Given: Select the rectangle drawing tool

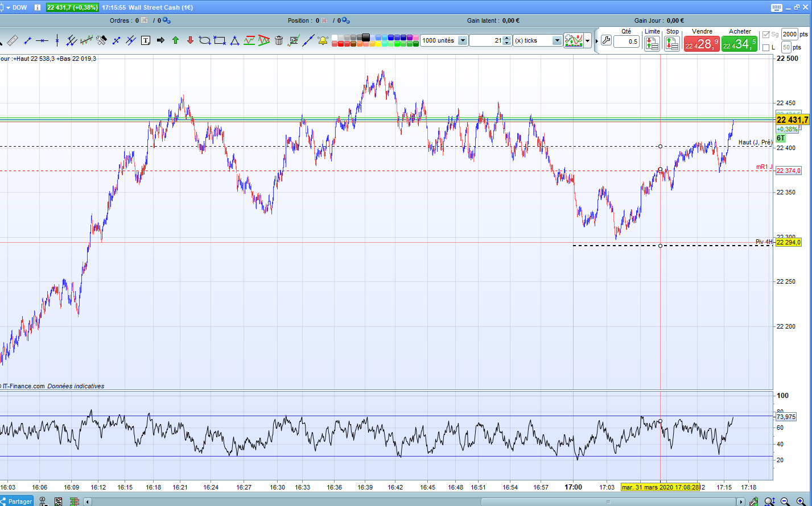Looking at the screenshot, I should 220,40.
